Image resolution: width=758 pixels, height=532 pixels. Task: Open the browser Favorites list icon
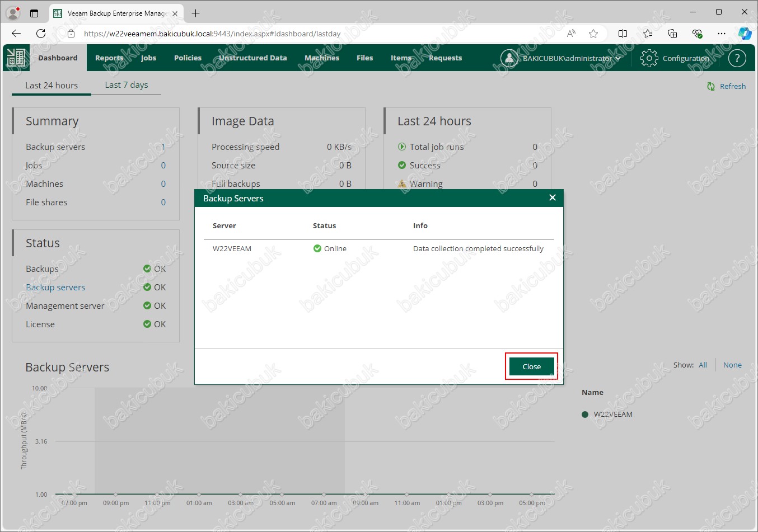pos(648,34)
